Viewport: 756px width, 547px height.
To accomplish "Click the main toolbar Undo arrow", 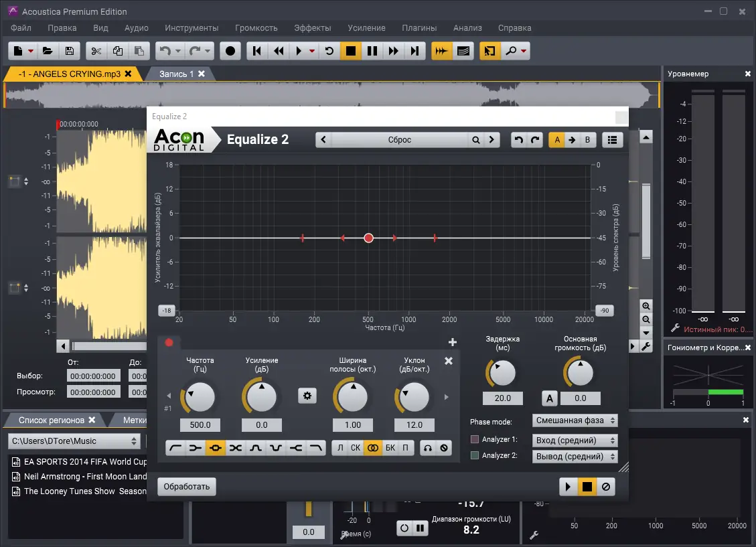I will pos(165,51).
